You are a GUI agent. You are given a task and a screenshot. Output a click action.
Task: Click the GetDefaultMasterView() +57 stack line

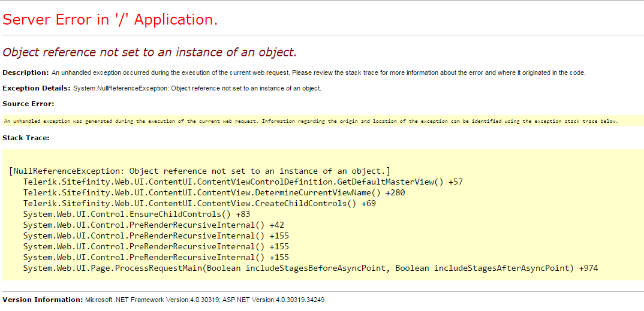coord(243,182)
